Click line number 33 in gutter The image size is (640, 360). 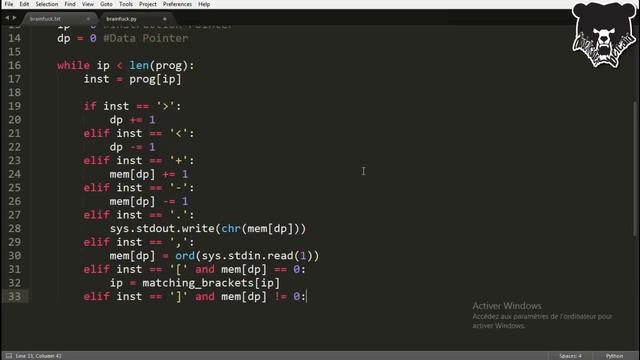14,296
